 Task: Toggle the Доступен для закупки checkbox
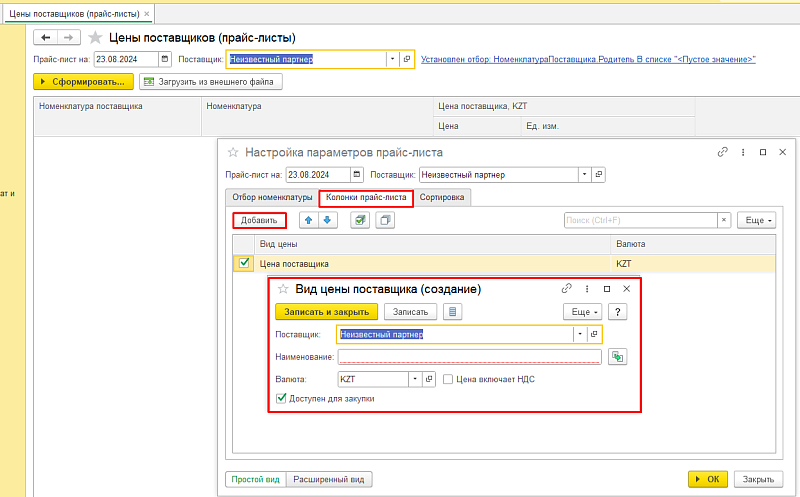point(282,399)
